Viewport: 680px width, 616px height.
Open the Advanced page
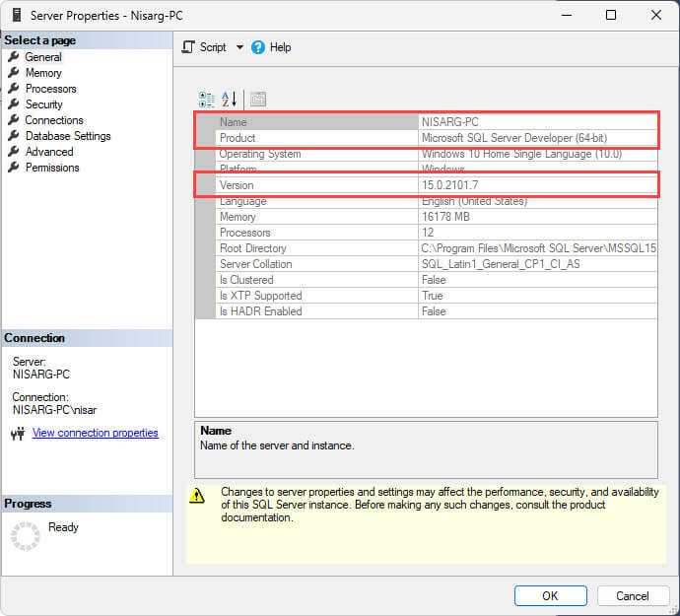[49, 152]
